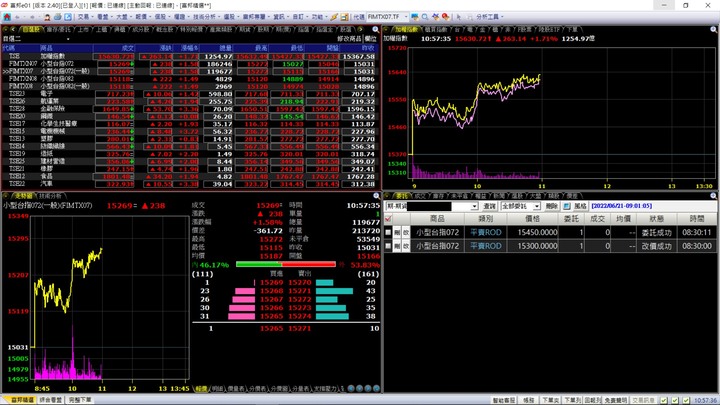Select the TSE 加權指數 watchlist row
The height and width of the screenshot is (405, 720).
click(189, 56)
